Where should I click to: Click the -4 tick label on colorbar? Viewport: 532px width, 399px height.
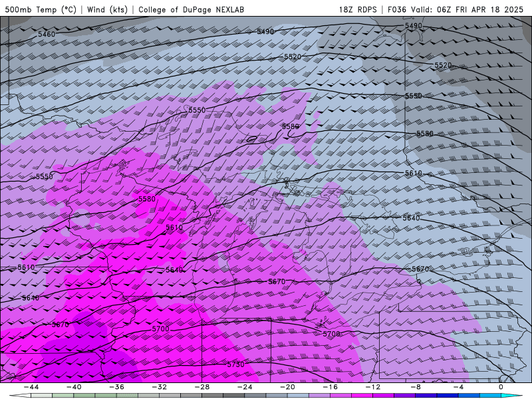(x=458, y=387)
